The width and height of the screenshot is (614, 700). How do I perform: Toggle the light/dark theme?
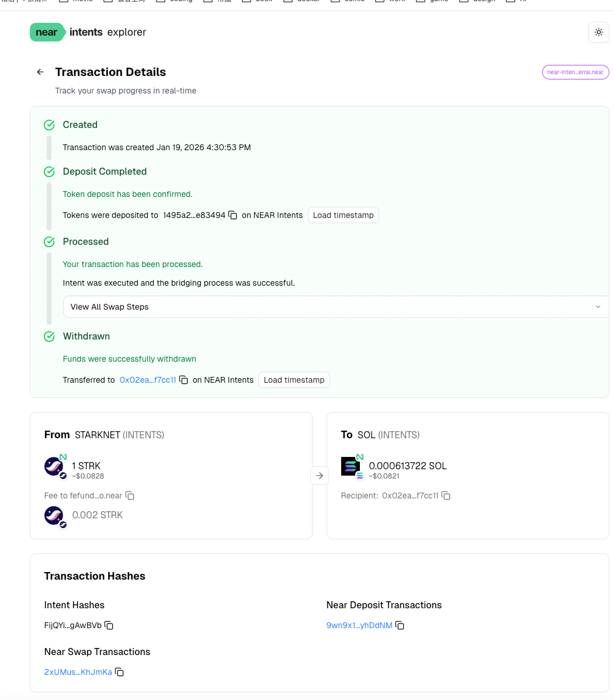click(598, 32)
